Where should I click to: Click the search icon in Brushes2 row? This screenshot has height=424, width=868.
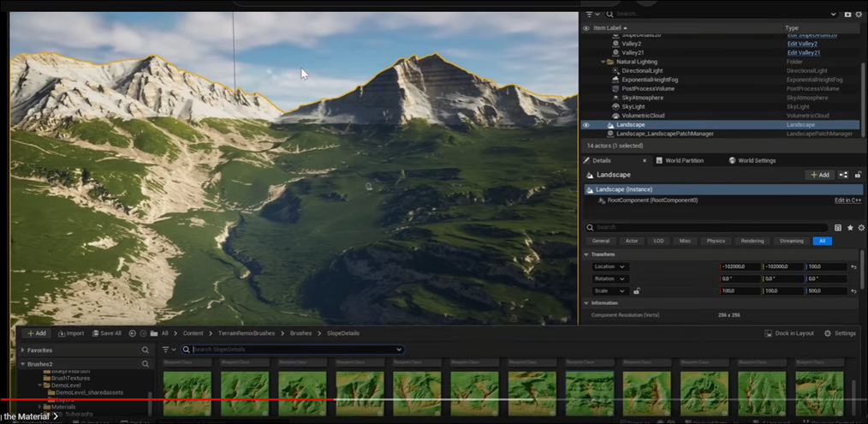coord(145,364)
